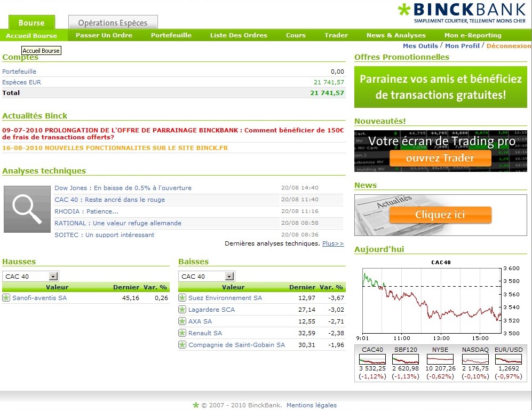The height and width of the screenshot is (410, 532).
Task: Open the SBF120 mini chart thumbnail
Action: click(x=406, y=359)
